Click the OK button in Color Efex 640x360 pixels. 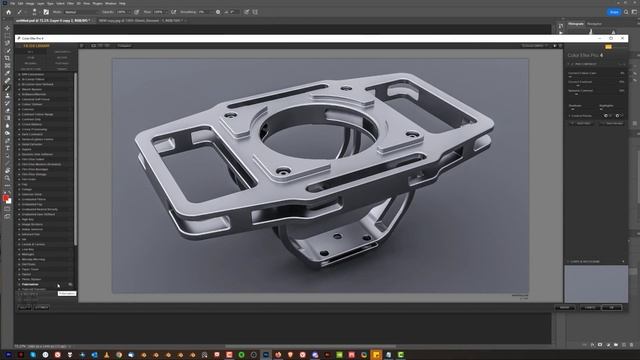[x=611, y=308]
